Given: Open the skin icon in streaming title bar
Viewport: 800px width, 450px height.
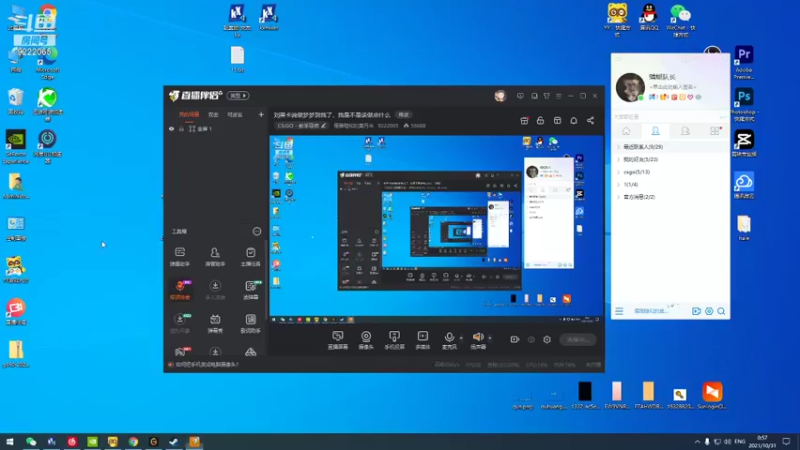Looking at the screenshot, I should click(x=546, y=96).
